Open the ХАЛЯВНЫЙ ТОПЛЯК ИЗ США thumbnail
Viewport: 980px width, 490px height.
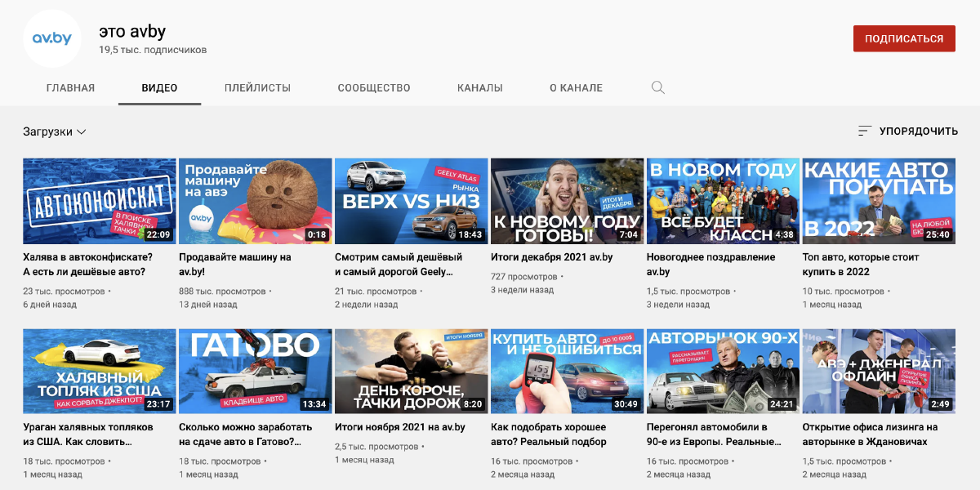[100, 372]
